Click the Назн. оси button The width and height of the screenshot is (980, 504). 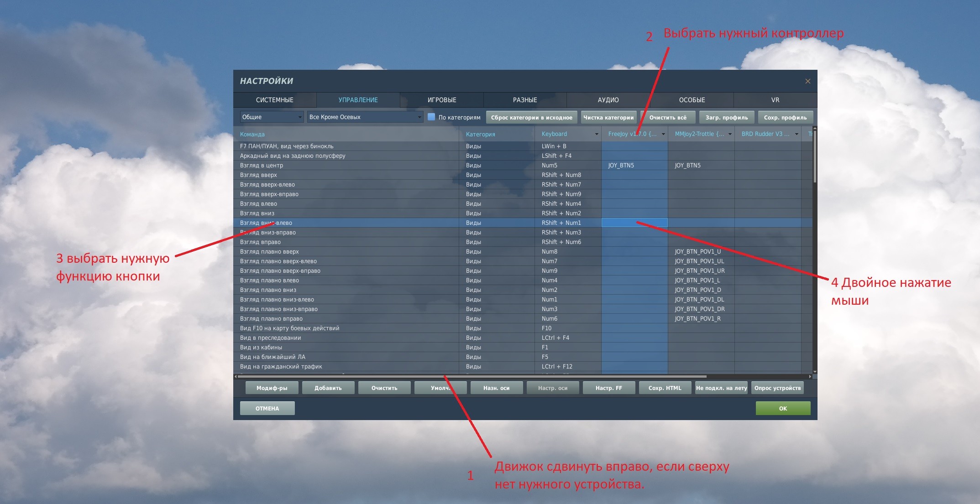click(496, 388)
